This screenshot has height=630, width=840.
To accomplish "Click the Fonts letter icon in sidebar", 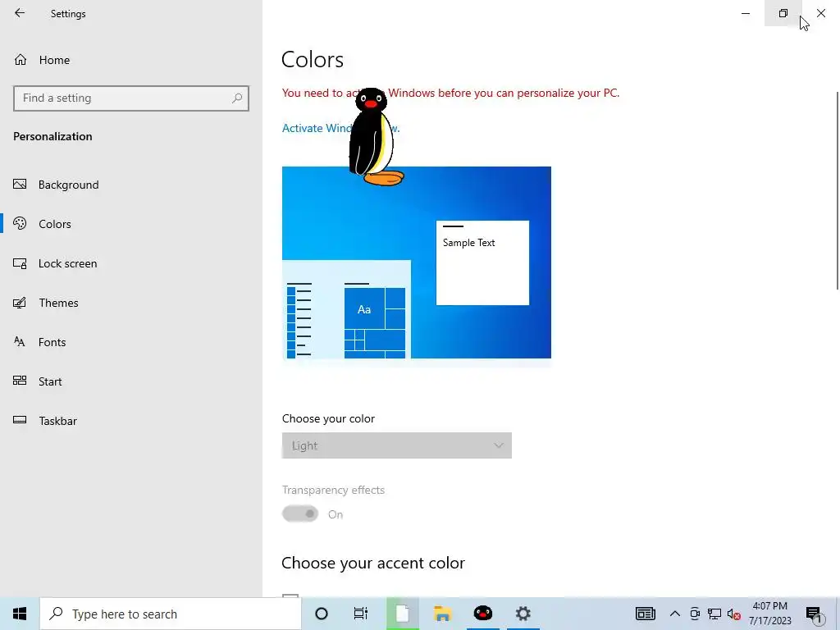I will [20, 342].
